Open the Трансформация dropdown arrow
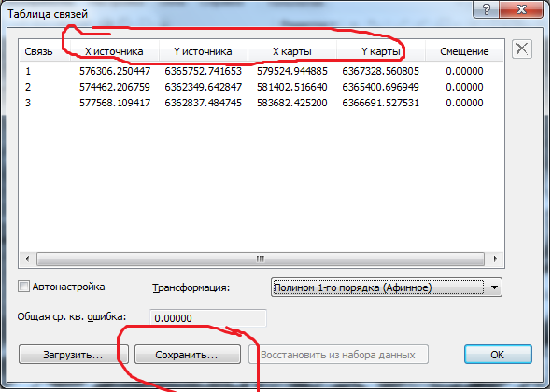Viewport: 552px width, 392px height. (x=494, y=287)
